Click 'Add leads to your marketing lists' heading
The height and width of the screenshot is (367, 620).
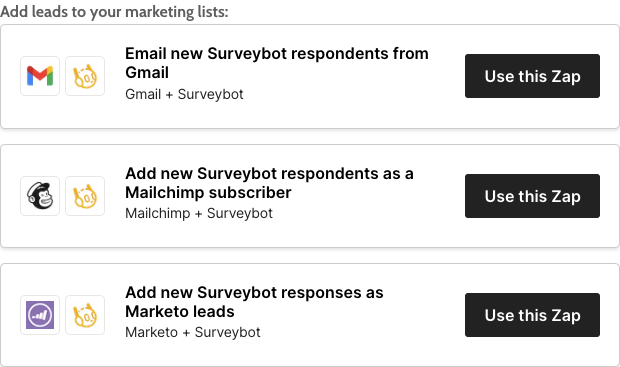pos(114,11)
